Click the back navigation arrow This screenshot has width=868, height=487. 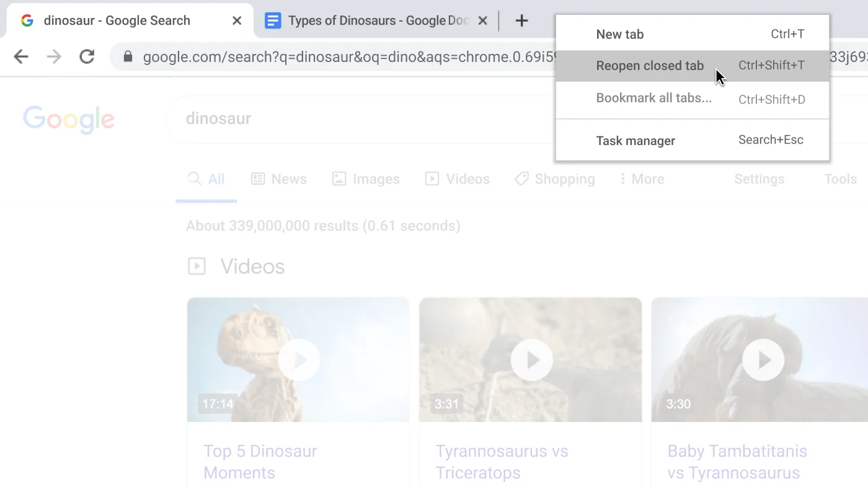point(20,56)
